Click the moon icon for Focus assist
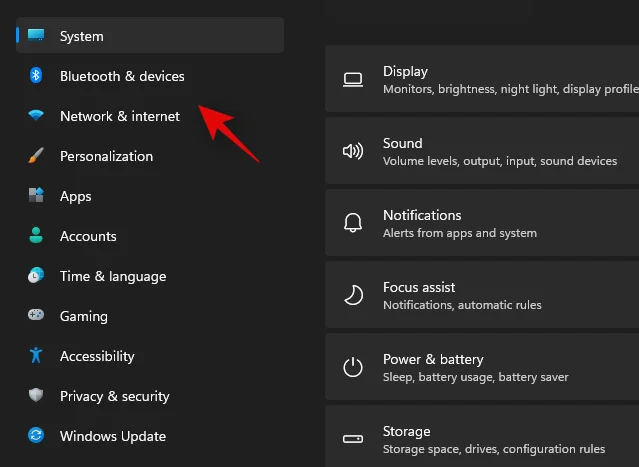639x467 pixels. point(352,295)
